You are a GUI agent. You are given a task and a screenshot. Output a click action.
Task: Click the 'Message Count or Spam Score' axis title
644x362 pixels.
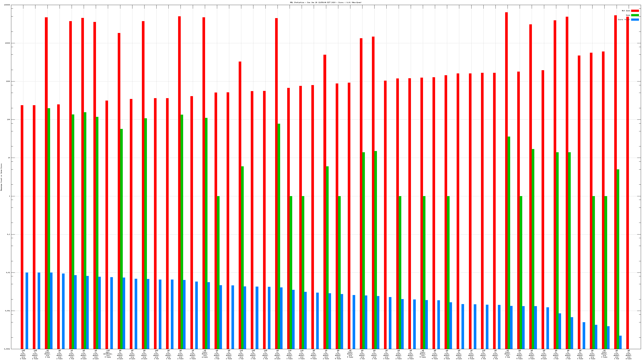[x=1, y=177]
